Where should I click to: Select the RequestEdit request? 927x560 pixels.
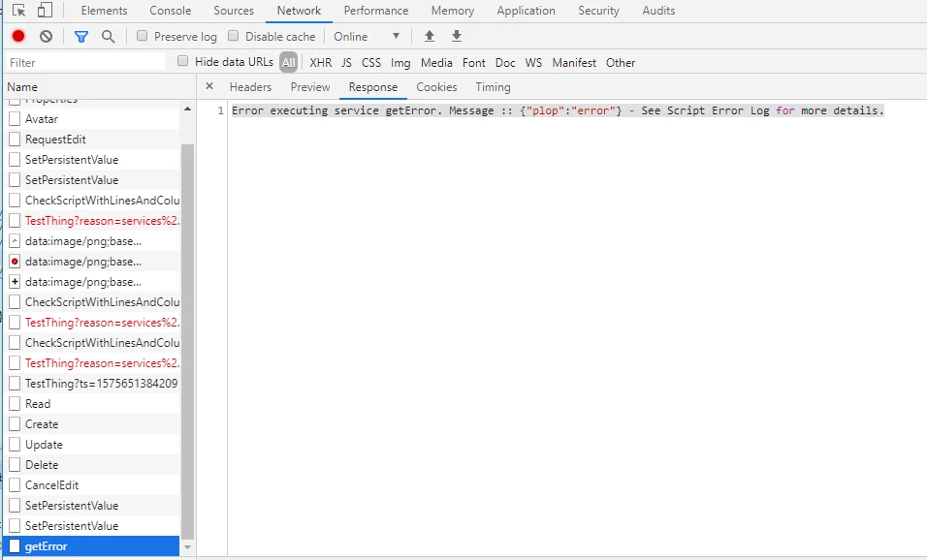coord(92,140)
